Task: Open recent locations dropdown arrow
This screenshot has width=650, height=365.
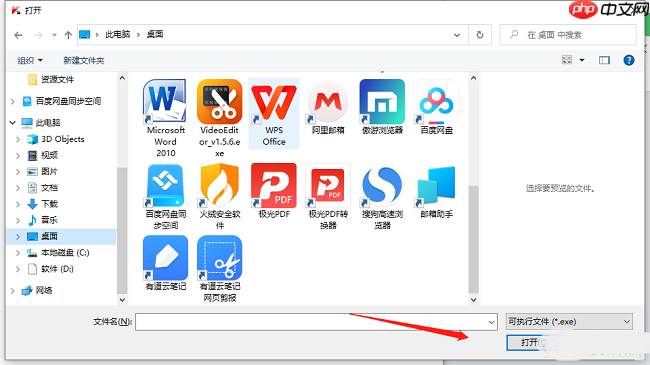Action: 54,35
